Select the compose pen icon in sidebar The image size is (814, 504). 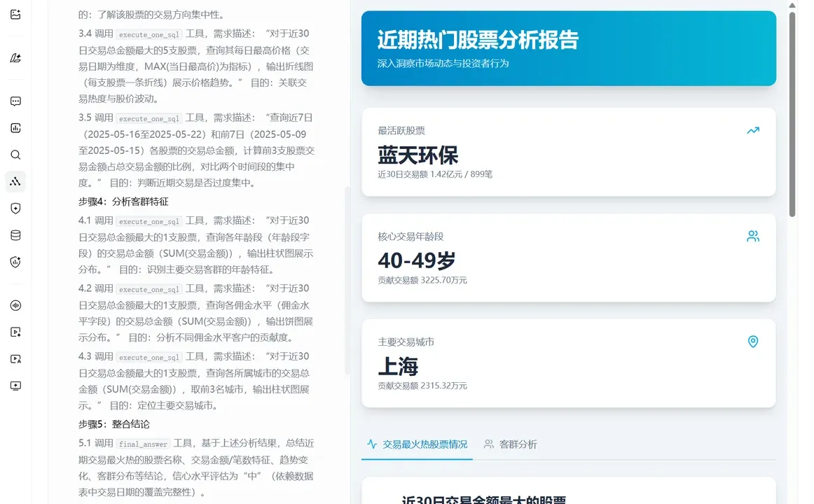pos(15,58)
